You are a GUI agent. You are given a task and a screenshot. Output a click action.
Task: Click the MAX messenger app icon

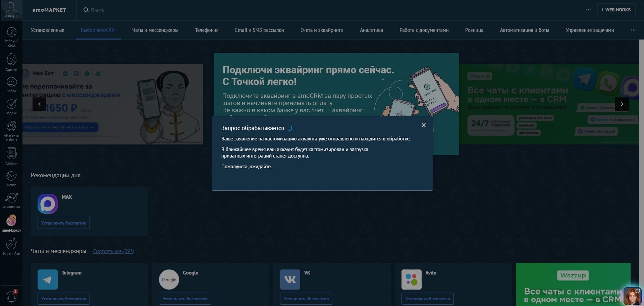(48, 204)
